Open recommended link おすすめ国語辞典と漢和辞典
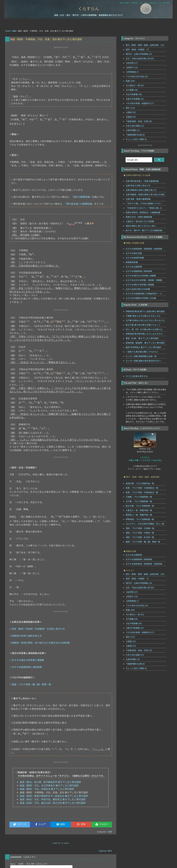Screen dimensions: 177x868 [139, 271]
